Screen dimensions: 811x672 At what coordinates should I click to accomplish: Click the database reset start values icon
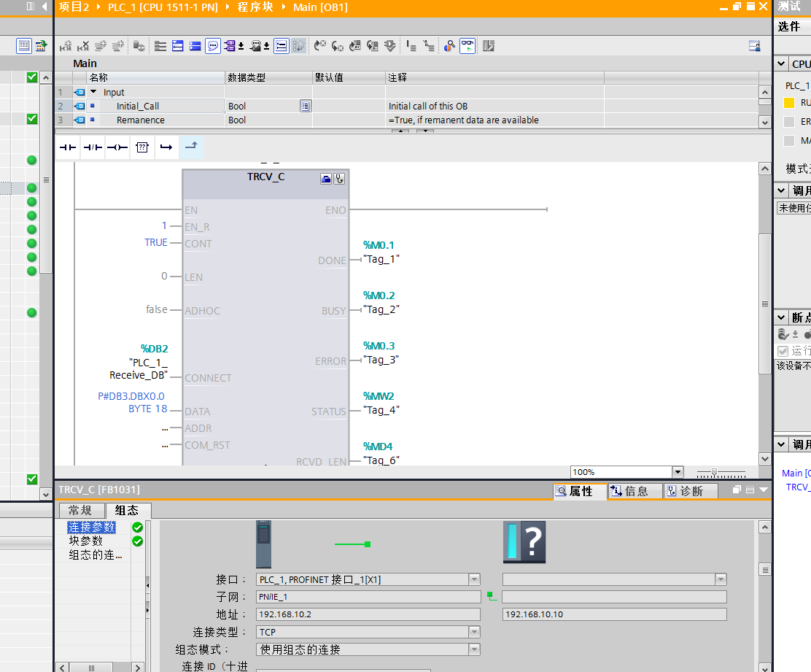(x=139, y=46)
